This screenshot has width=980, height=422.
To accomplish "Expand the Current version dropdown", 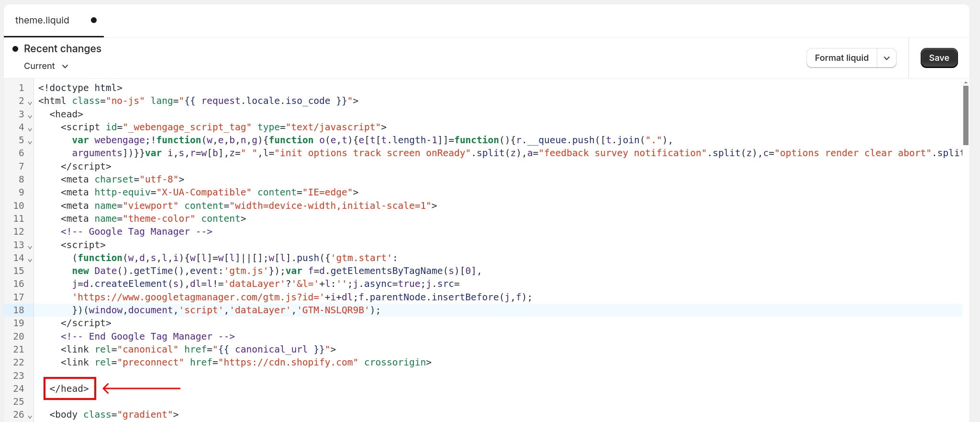I will [x=46, y=66].
